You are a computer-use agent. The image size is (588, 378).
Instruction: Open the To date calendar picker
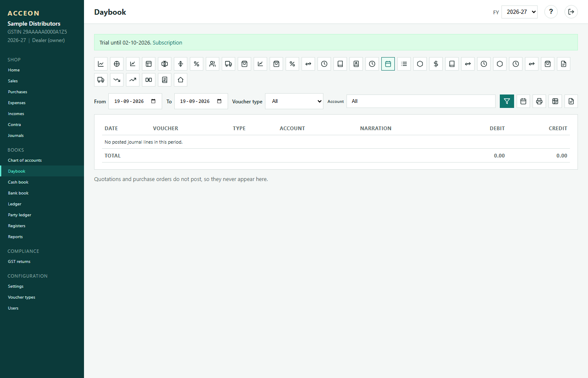point(219,101)
